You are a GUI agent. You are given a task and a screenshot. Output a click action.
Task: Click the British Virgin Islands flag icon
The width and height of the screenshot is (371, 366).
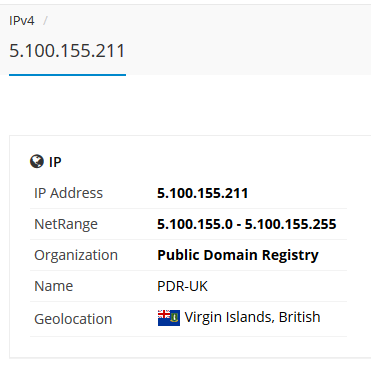[169, 318]
